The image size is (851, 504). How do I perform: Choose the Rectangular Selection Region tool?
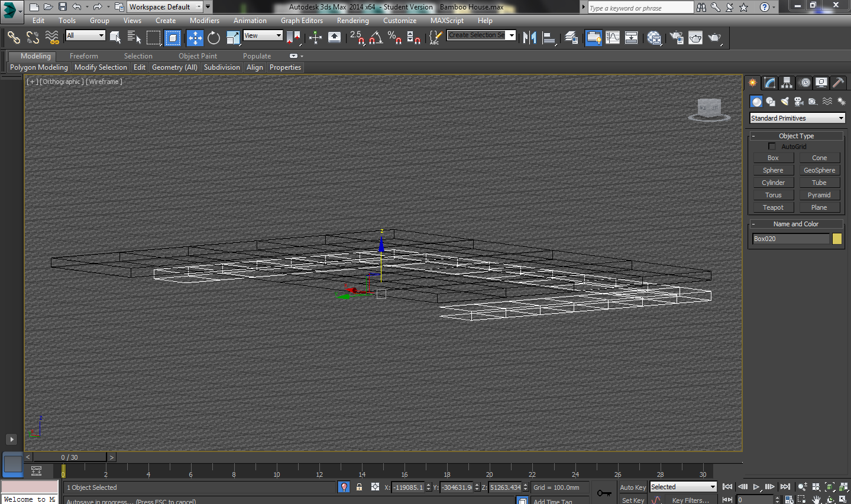coord(154,38)
